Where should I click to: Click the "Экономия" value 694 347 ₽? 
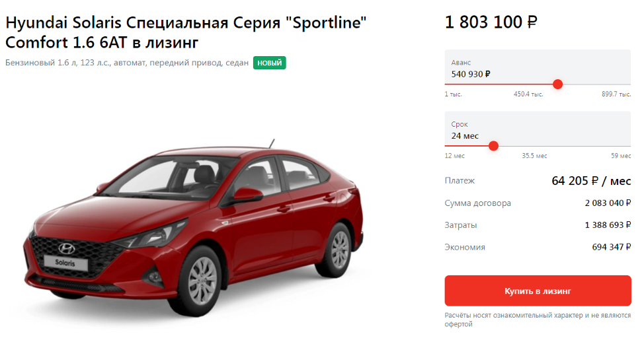pyautogui.click(x=611, y=247)
